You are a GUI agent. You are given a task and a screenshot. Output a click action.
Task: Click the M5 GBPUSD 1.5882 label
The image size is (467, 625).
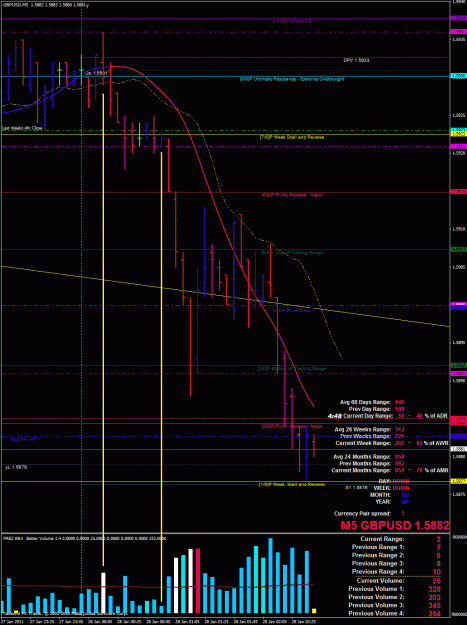coord(394,525)
